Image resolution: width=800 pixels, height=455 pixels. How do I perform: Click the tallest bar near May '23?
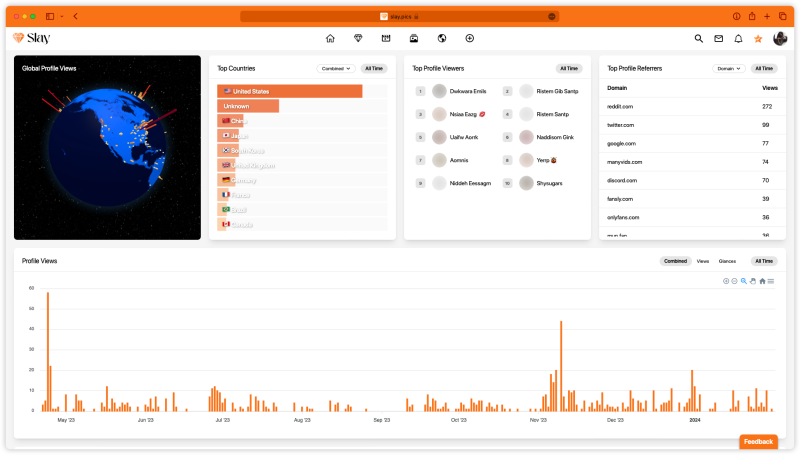tap(48, 351)
